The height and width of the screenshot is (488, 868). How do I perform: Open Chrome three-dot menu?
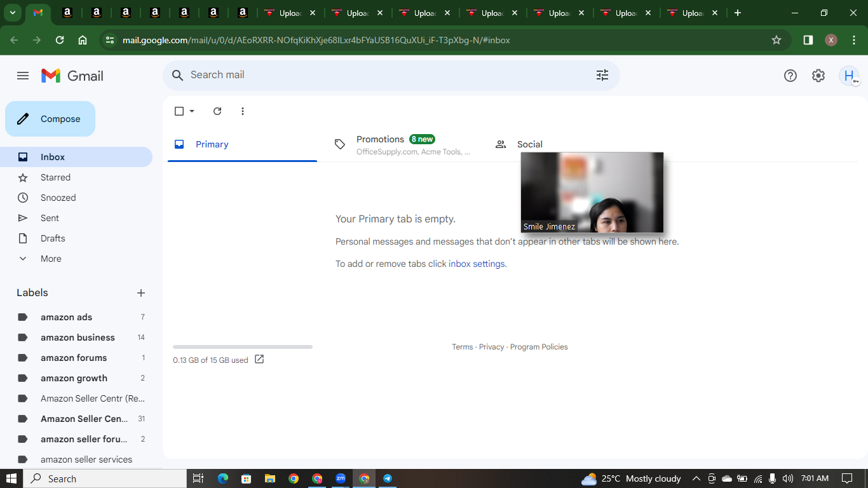tap(853, 40)
